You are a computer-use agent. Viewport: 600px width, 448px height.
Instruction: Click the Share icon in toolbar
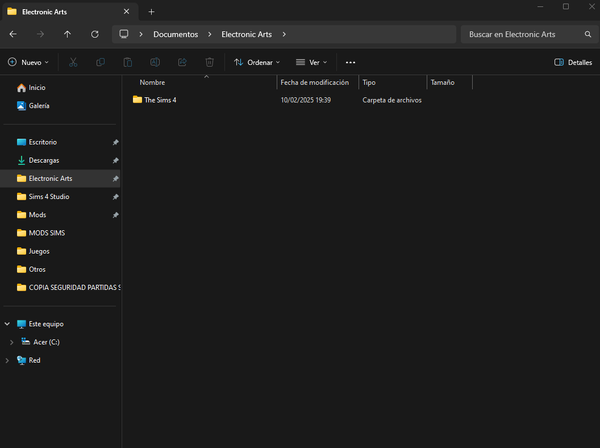[x=183, y=62]
